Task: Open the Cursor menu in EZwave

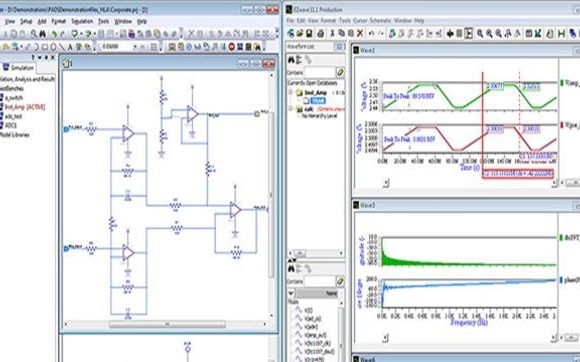Action: click(360, 21)
